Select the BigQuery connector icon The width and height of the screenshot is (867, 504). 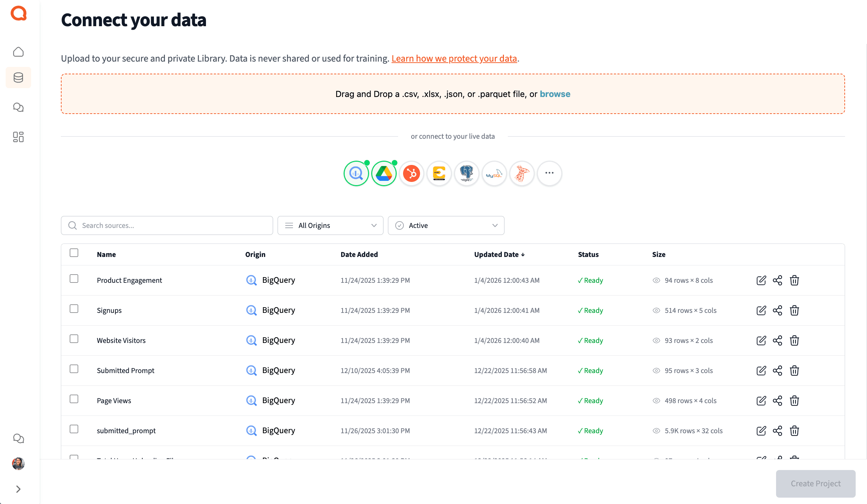click(x=356, y=173)
